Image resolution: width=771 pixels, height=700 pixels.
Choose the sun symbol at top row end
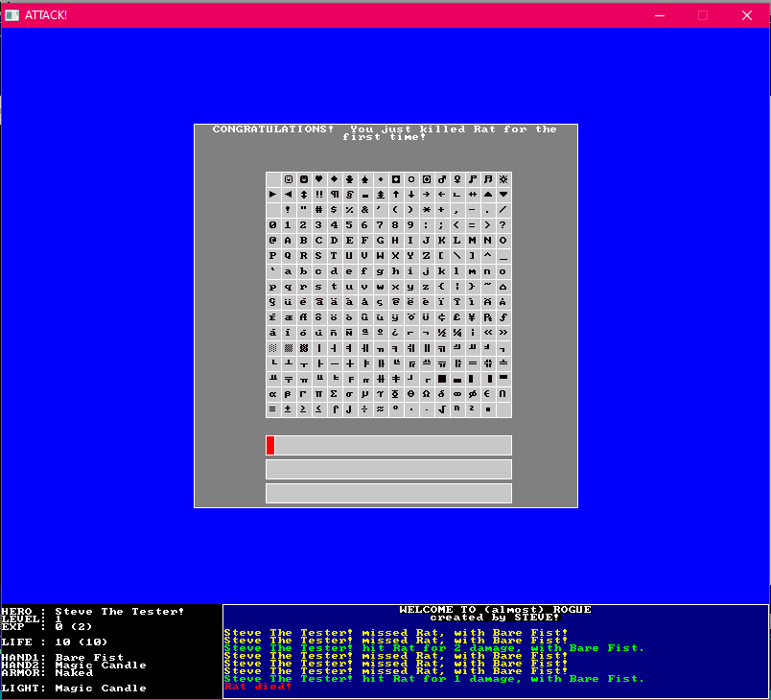click(x=503, y=179)
